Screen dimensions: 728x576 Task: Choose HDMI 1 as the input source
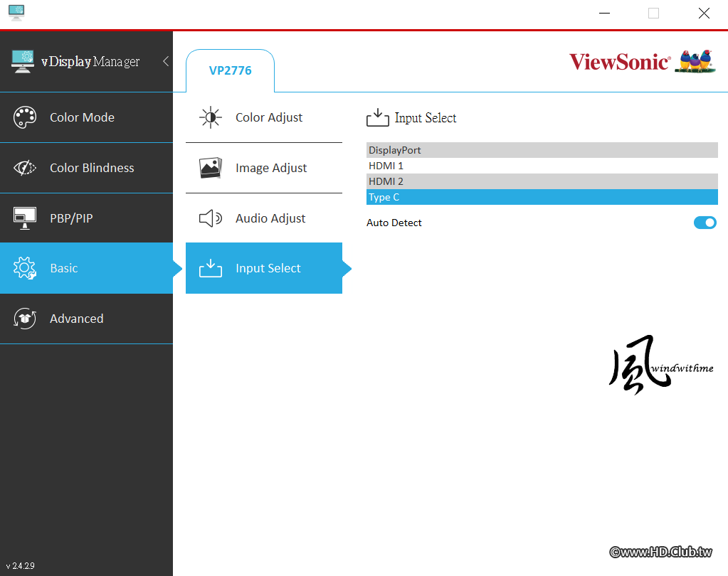point(542,166)
